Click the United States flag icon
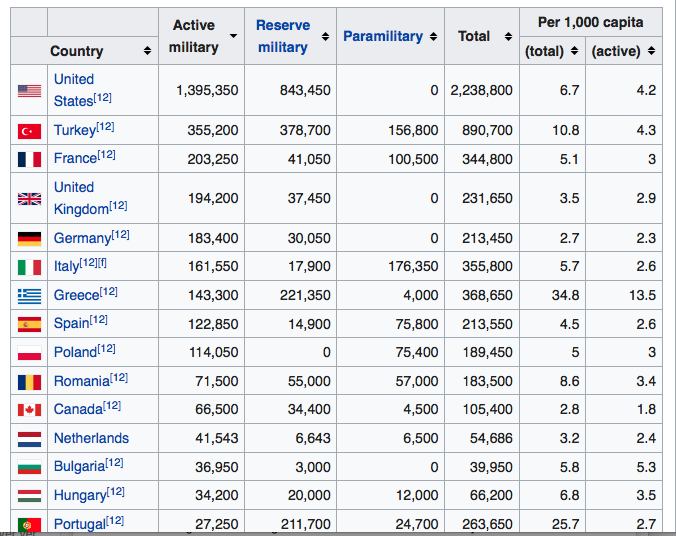The width and height of the screenshot is (676, 536). 29,91
